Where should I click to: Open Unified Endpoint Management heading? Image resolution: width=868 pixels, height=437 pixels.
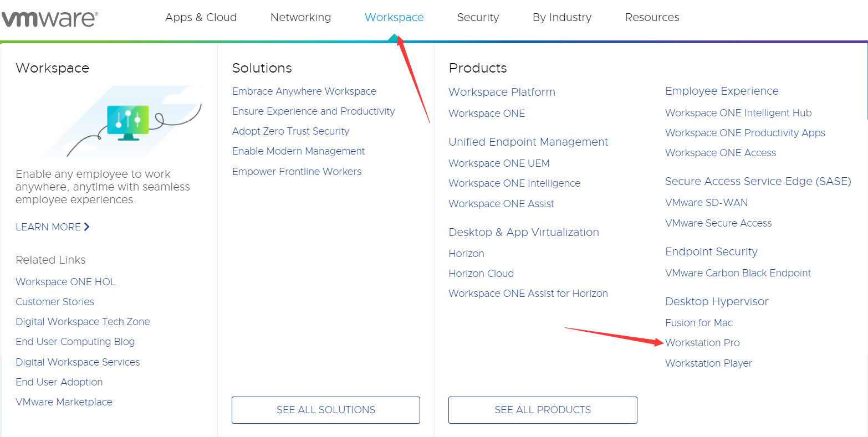click(529, 142)
